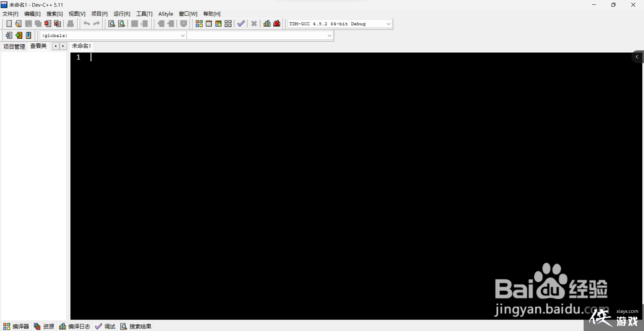Click the Rebuild All toolbar icon
The width and height of the screenshot is (644, 331).
coord(228,23)
